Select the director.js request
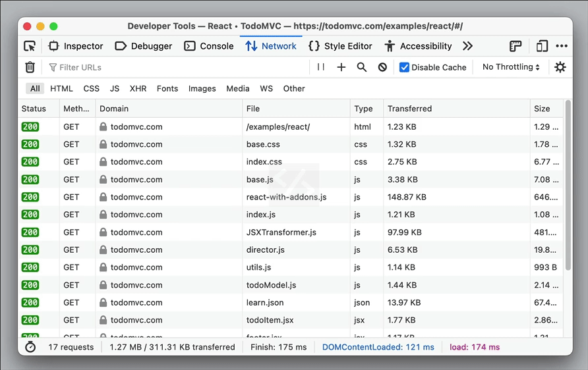The width and height of the screenshot is (588, 370). [291, 250]
